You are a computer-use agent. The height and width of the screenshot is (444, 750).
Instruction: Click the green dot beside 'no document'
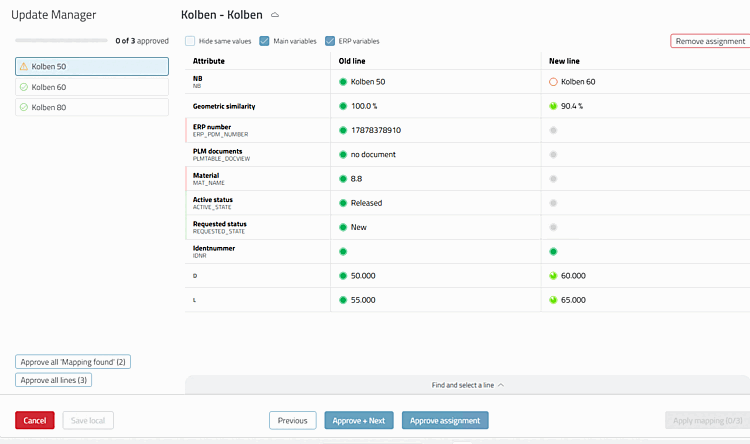342,155
